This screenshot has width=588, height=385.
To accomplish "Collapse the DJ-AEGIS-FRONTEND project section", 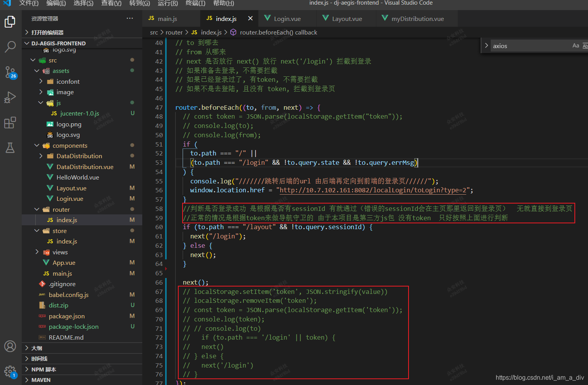I will [x=82, y=43].
